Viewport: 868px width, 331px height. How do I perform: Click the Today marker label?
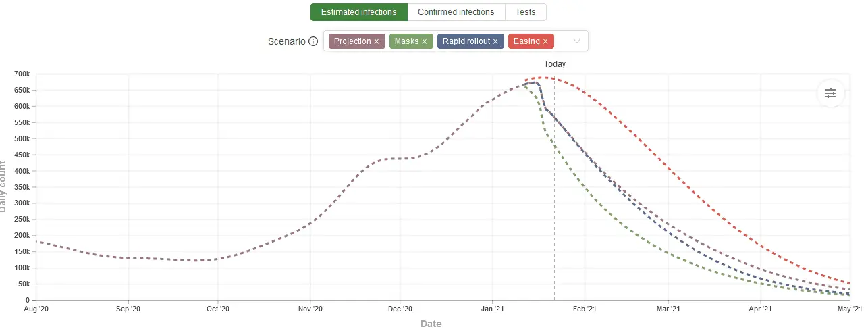(x=555, y=64)
